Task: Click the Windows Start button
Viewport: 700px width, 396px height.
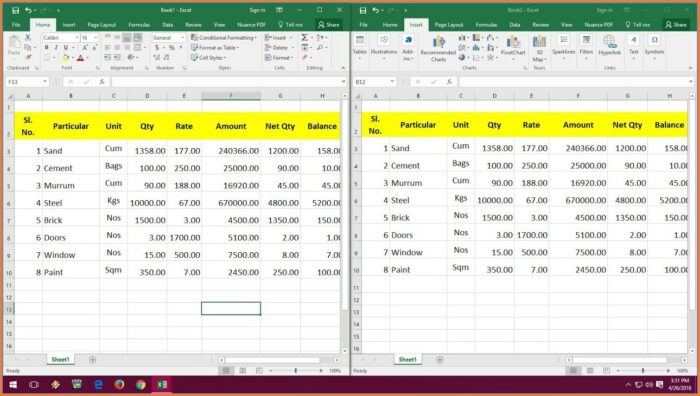Action: 13,384
